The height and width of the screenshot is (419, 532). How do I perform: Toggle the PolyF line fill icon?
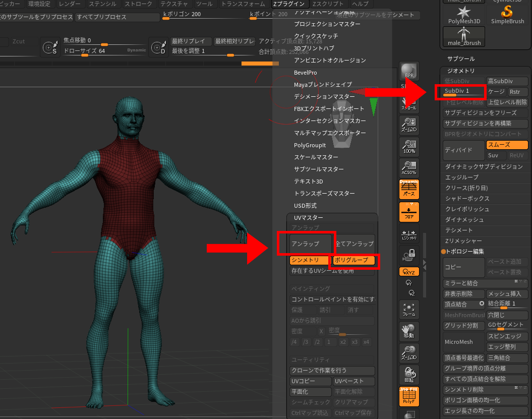409,396
